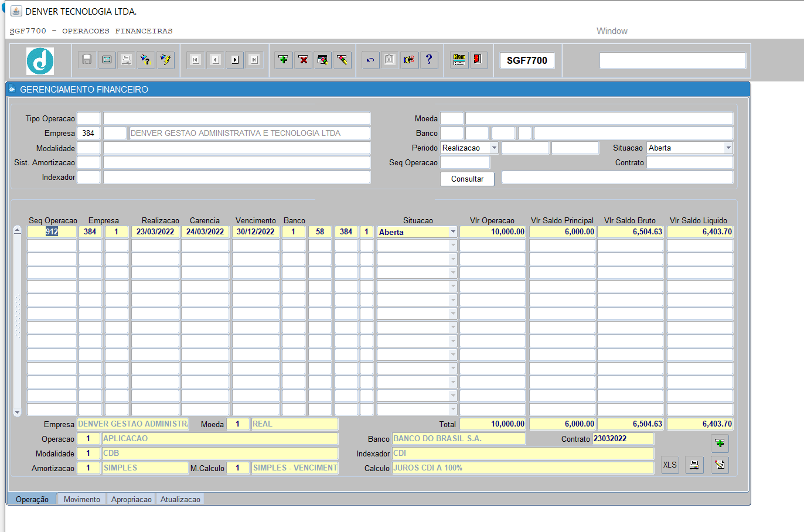Click the Execute Query flashlight-lightning icon
804x532 pixels.
(x=166, y=60)
